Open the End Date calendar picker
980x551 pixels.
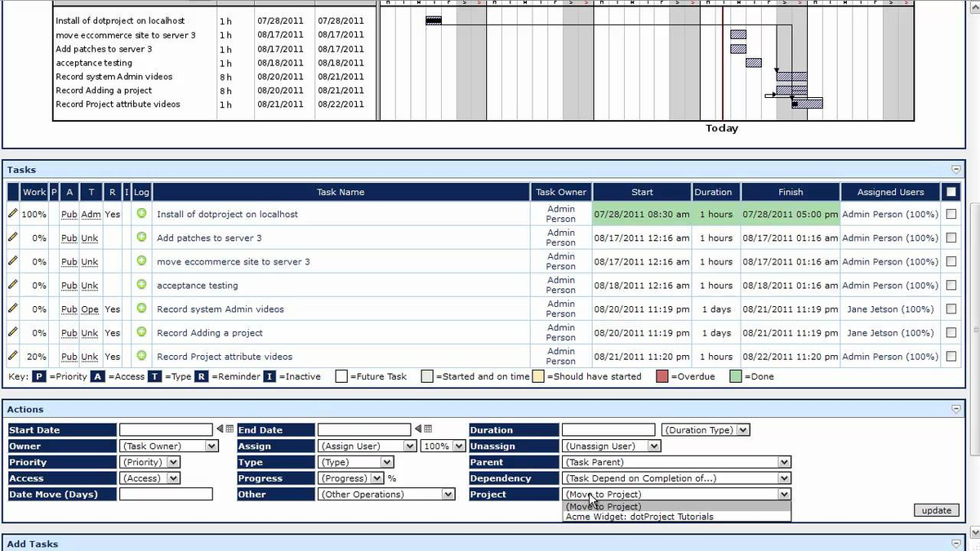[x=428, y=429]
